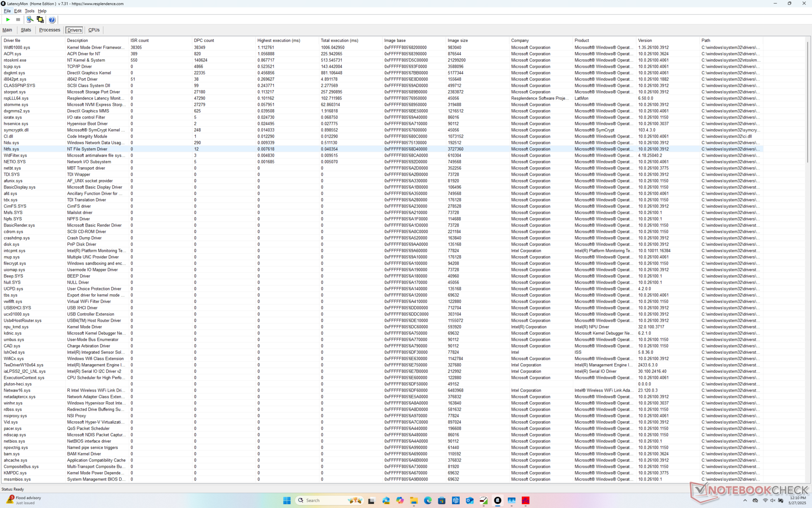Image resolution: width=812 pixels, height=508 pixels.
Task: Select the Ntfs.sys row
Action: pyautogui.click(x=382, y=149)
